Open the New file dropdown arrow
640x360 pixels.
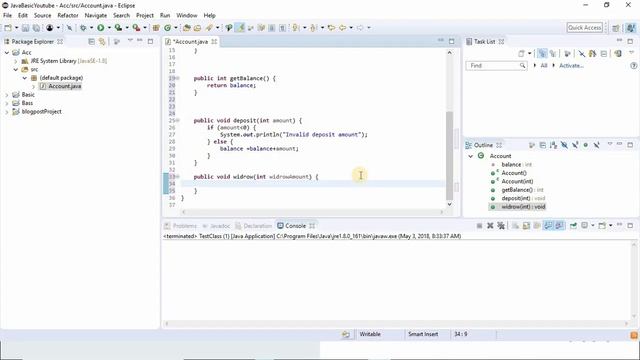tap(16, 28)
